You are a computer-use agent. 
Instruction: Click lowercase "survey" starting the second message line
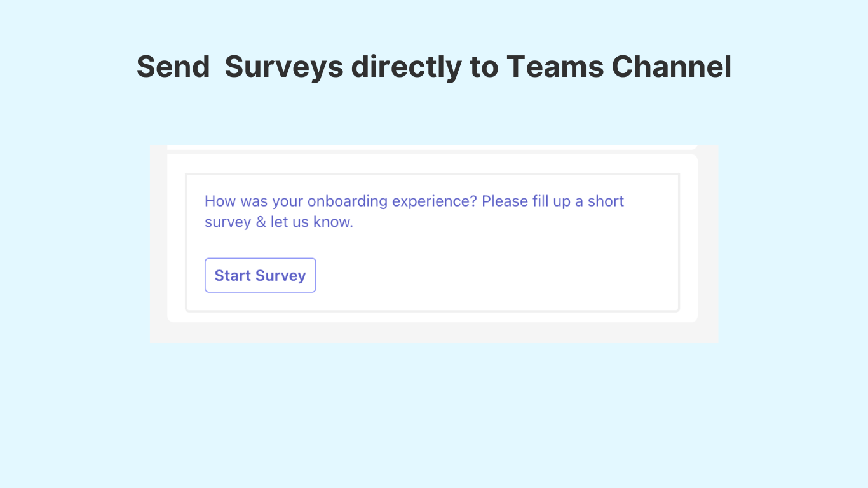[227, 223]
